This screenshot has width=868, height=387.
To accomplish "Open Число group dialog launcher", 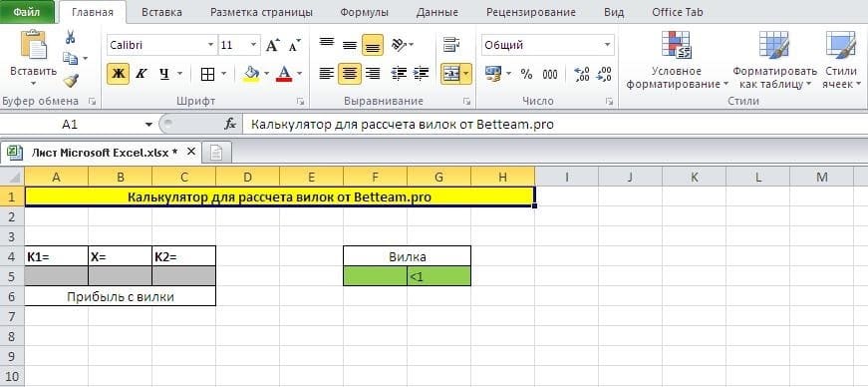I will pyautogui.click(x=609, y=102).
